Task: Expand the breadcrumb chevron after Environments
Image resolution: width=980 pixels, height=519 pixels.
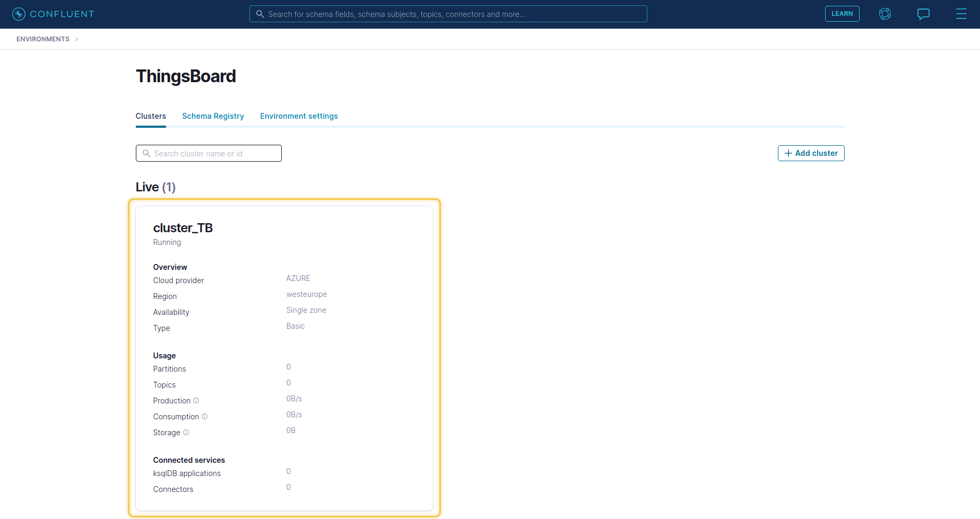Action: [x=77, y=39]
